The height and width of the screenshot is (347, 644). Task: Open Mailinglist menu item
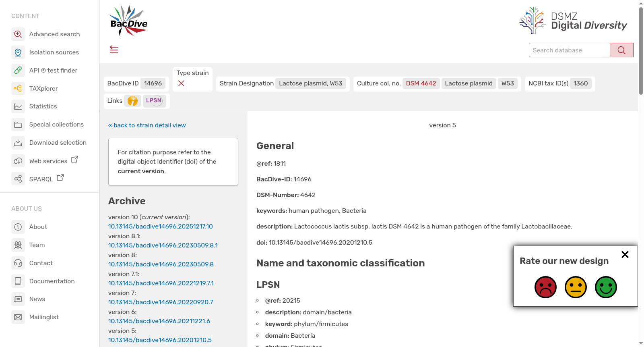click(44, 317)
